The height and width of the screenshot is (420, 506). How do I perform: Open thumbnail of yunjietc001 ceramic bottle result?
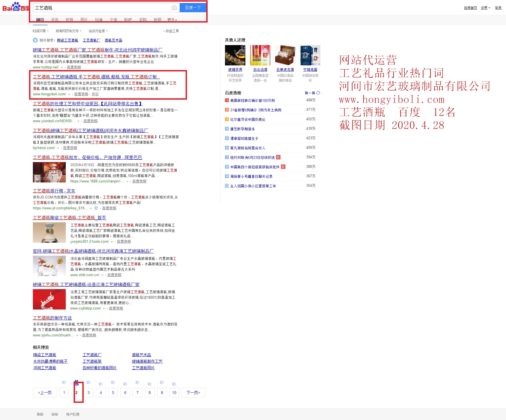[49, 232]
